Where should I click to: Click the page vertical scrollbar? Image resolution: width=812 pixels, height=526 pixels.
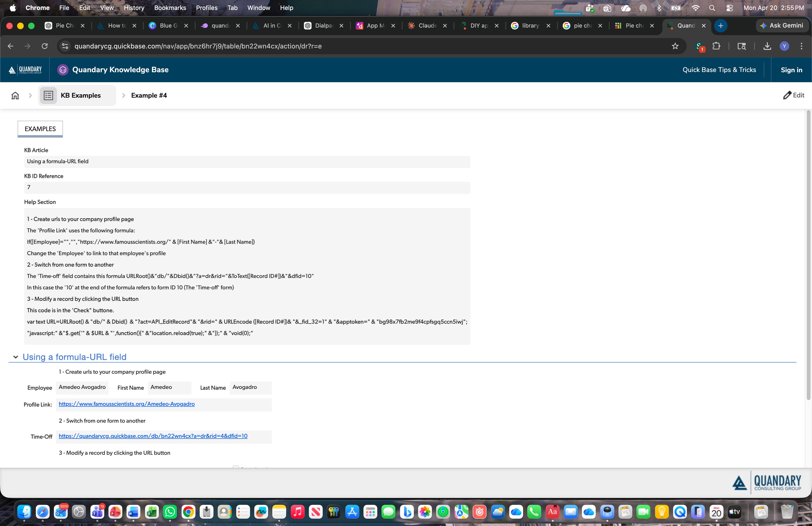[x=808, y=255]
